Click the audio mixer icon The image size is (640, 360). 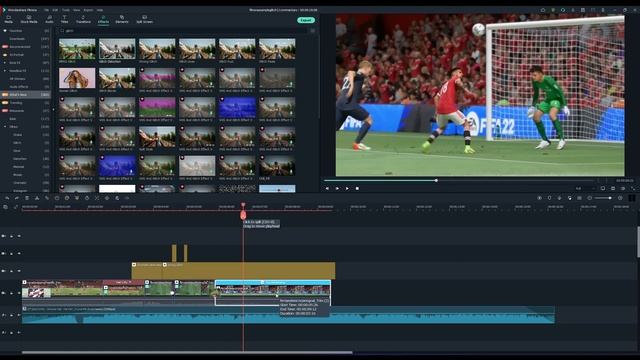tap(570, 198)
